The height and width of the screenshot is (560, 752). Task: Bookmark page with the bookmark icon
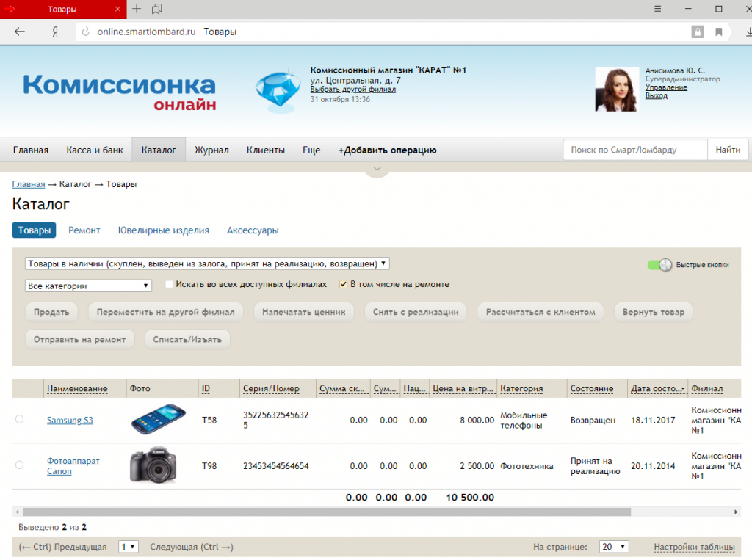tap(718, 32)
